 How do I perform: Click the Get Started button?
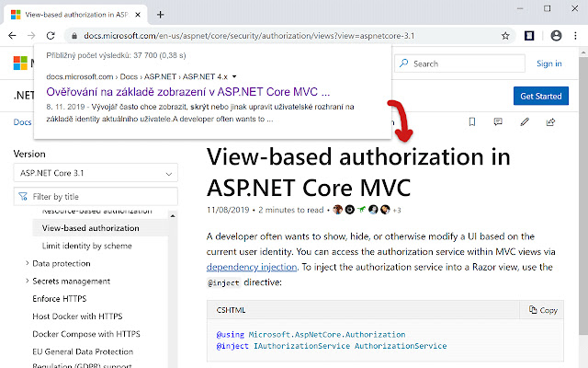(541, 96)
